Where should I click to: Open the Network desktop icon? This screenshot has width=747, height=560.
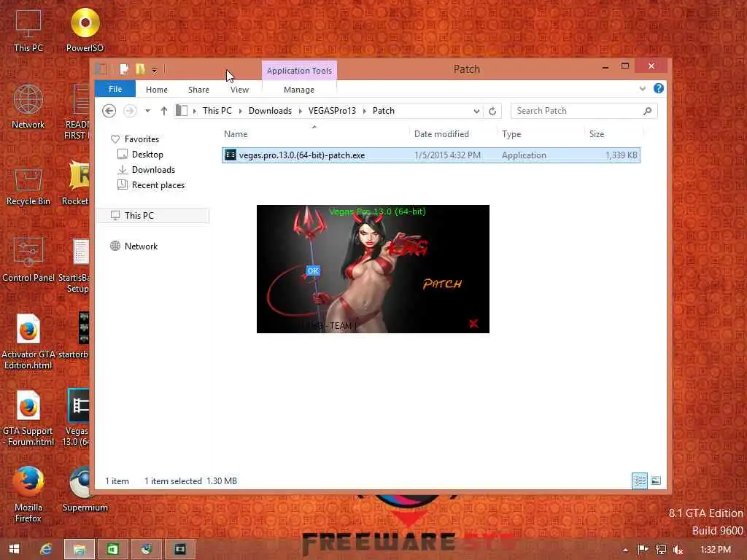[x=28, y=107]
